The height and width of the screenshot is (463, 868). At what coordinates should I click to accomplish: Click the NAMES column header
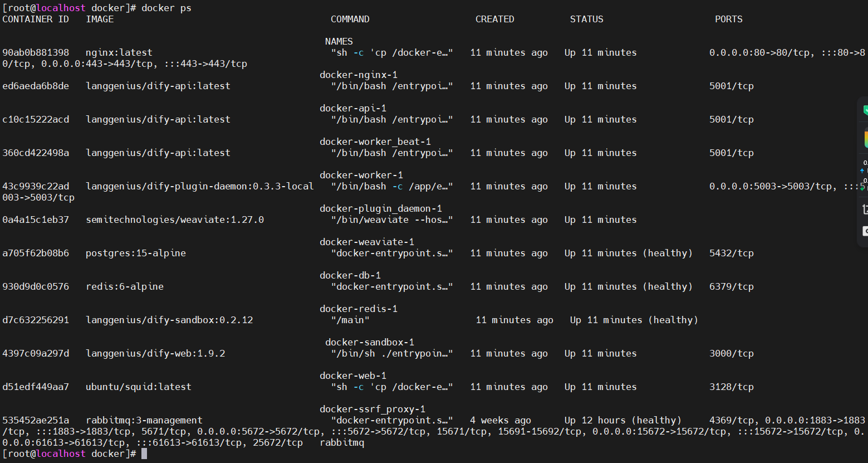(x=339, y=41)
